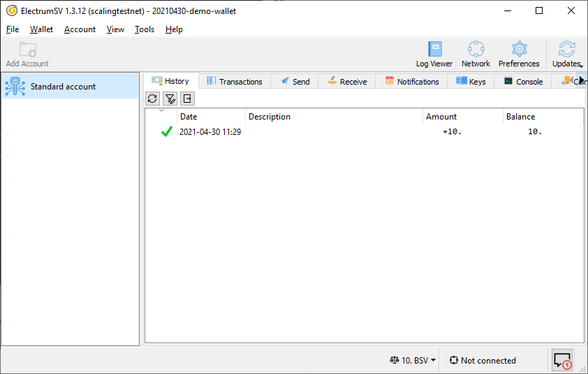588x374 pixels.
Task: Click the ElectrumSV application icon in title bar
Action: click(12, 11)
